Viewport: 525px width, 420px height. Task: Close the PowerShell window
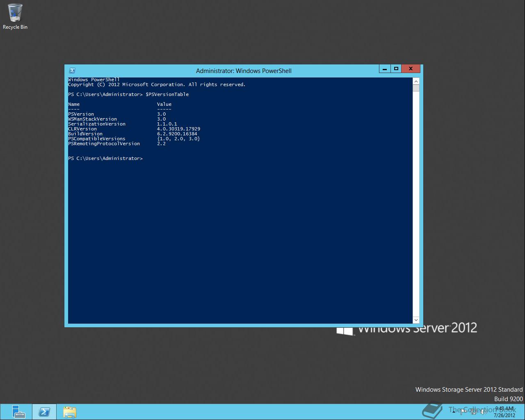411,69
